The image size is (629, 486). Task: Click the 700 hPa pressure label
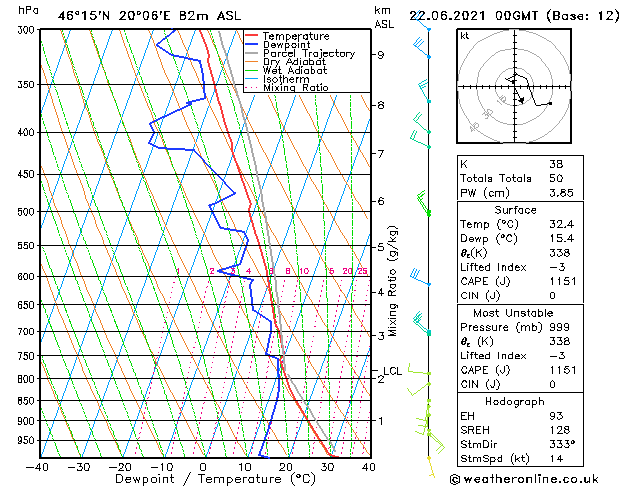pyautogui.click(x=28, y=332)
